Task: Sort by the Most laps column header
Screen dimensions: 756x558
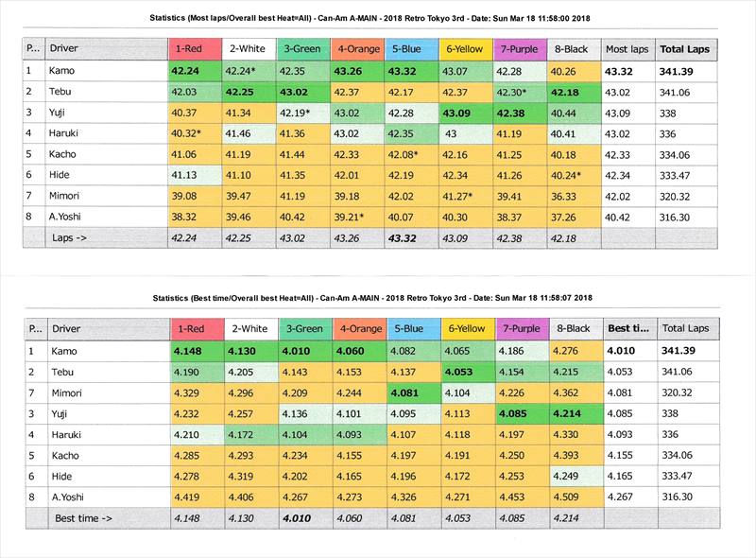Action: tap(627, 48)
